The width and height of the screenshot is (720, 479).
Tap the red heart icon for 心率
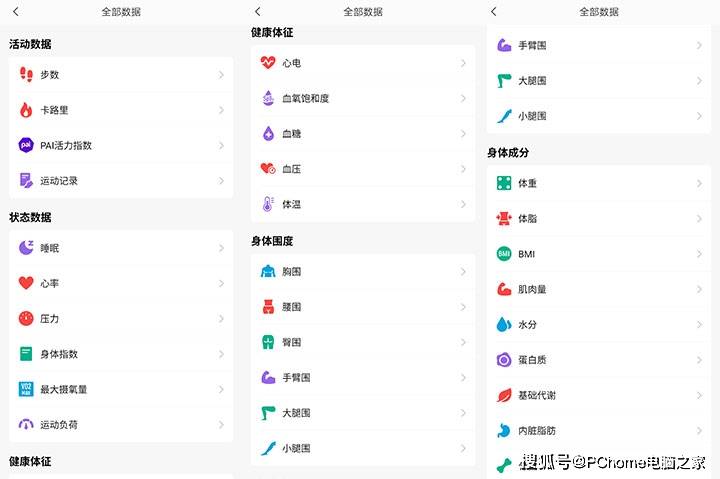click(26, 283)
